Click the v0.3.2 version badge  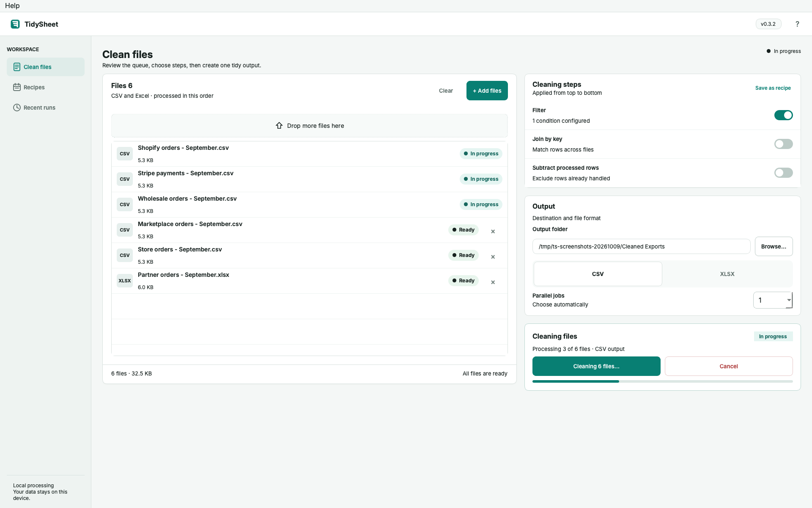coord(768,24)
